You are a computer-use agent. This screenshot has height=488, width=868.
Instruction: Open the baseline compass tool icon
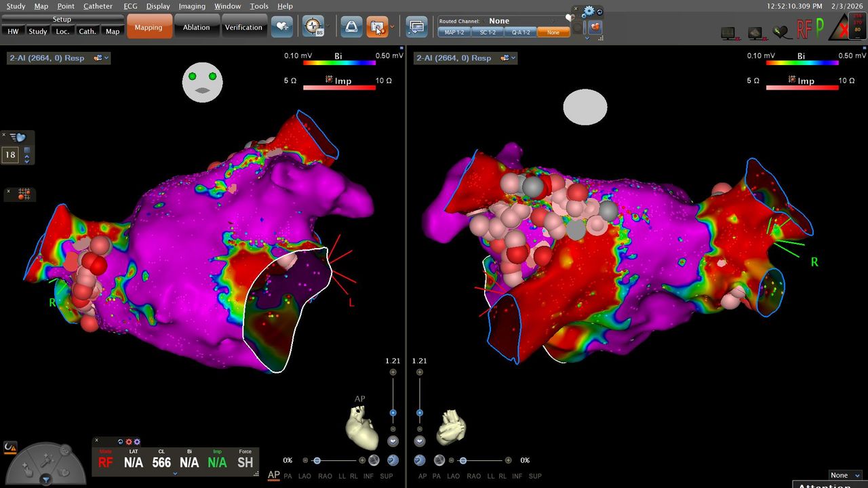[313, 27]
